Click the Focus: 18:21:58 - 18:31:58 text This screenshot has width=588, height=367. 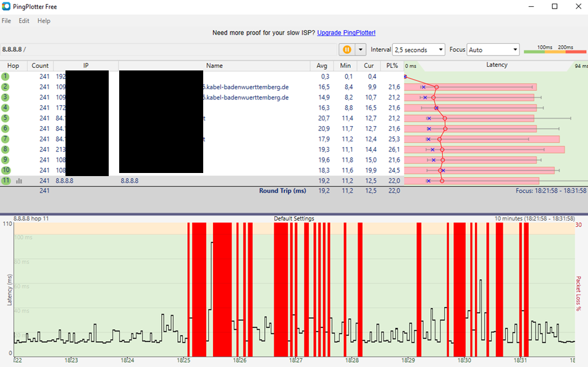tap(551, 191)
